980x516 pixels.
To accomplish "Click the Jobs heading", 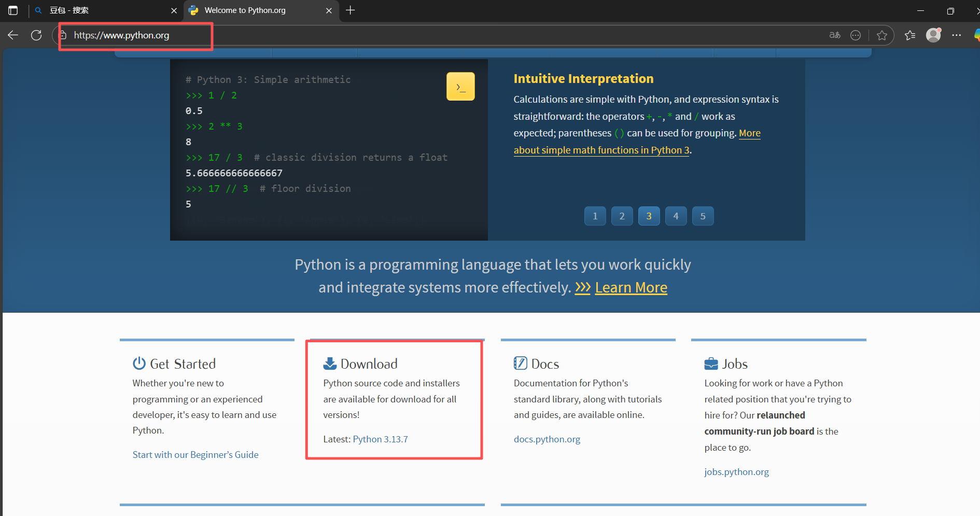I will click(735, 364).
